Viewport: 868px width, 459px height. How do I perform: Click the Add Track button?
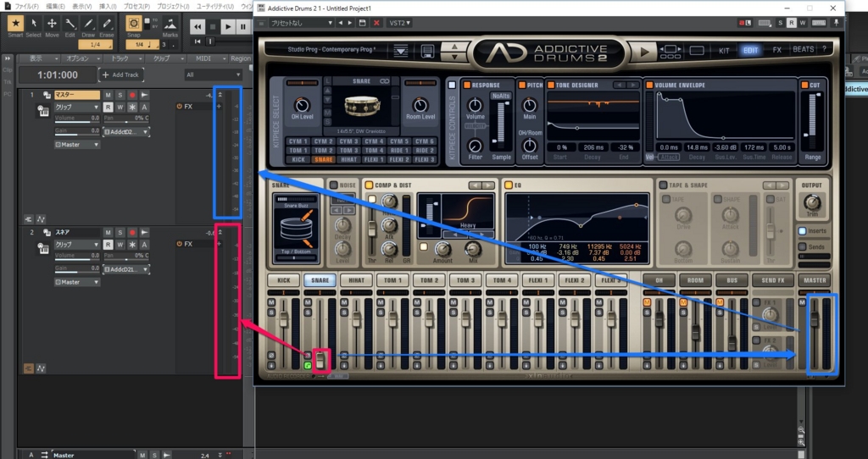point(120,75)
